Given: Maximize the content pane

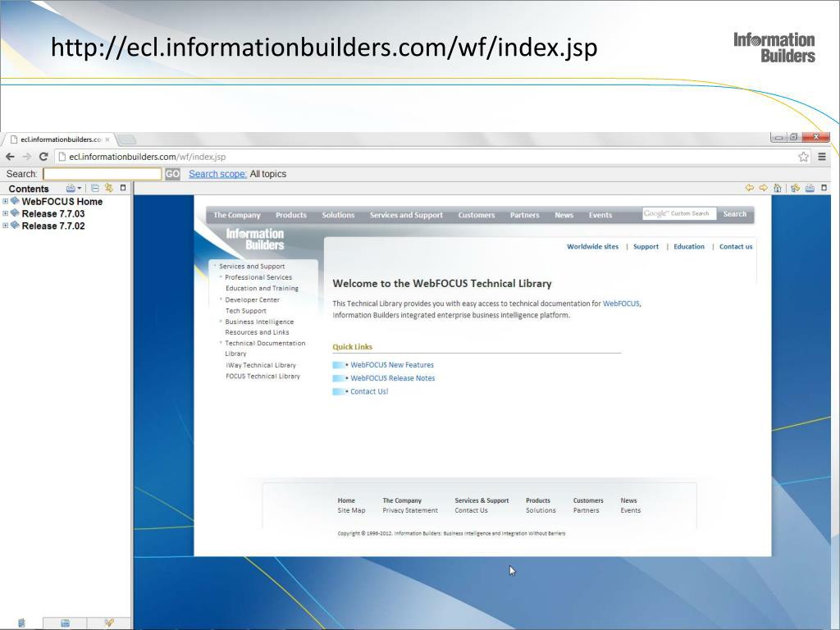Looking at the screenshot, I should tap(824, 188).
